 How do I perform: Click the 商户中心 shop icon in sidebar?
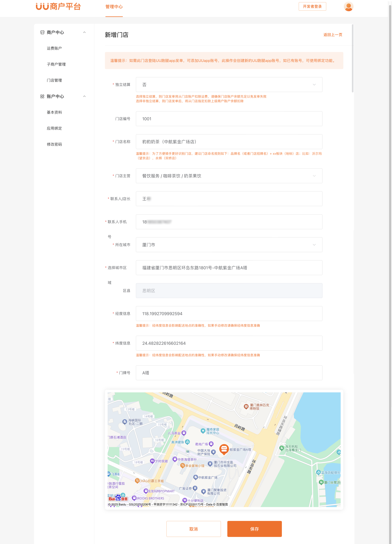tap(42, 32)
